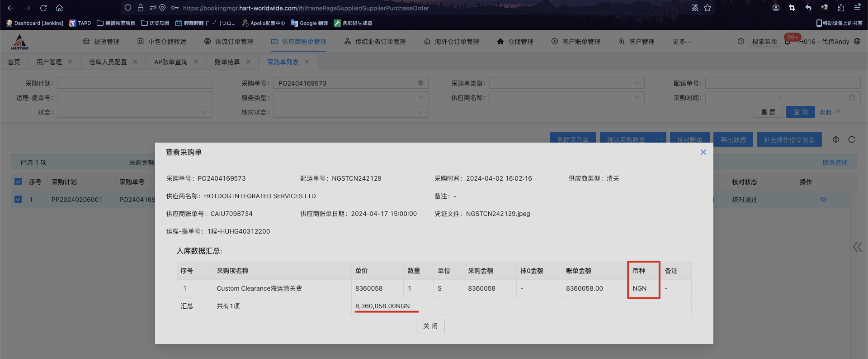Expand the 采购单类型 dropdown

tap(566, 83)
